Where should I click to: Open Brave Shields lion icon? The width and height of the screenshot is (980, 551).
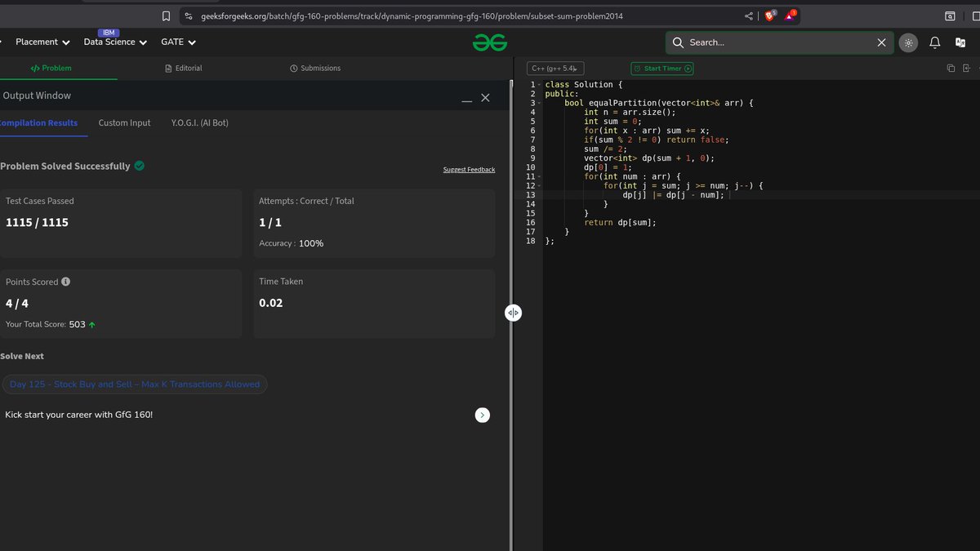pyautogui.click(x=770, y=16)
